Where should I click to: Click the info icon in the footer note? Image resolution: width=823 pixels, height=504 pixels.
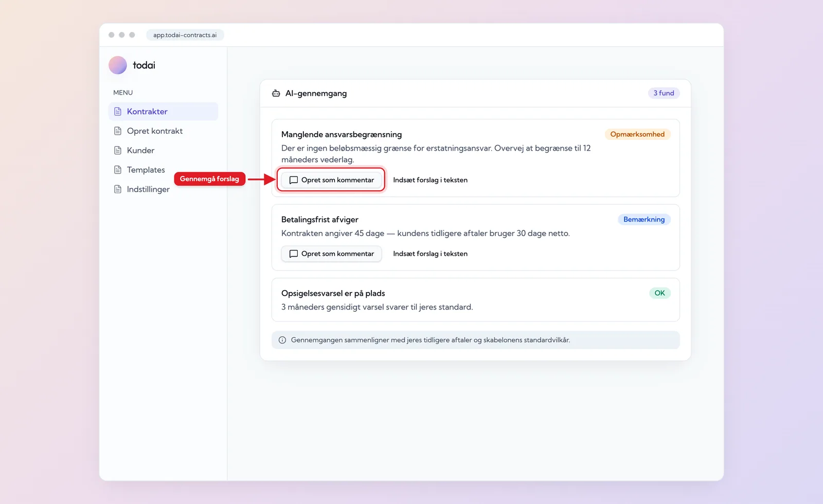(x=282, y=340)
